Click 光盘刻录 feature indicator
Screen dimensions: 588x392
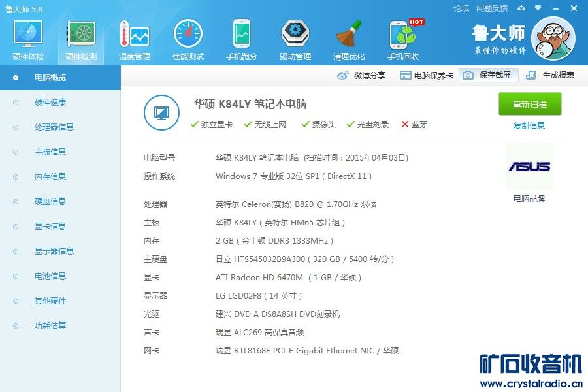(x=368, y=125)
